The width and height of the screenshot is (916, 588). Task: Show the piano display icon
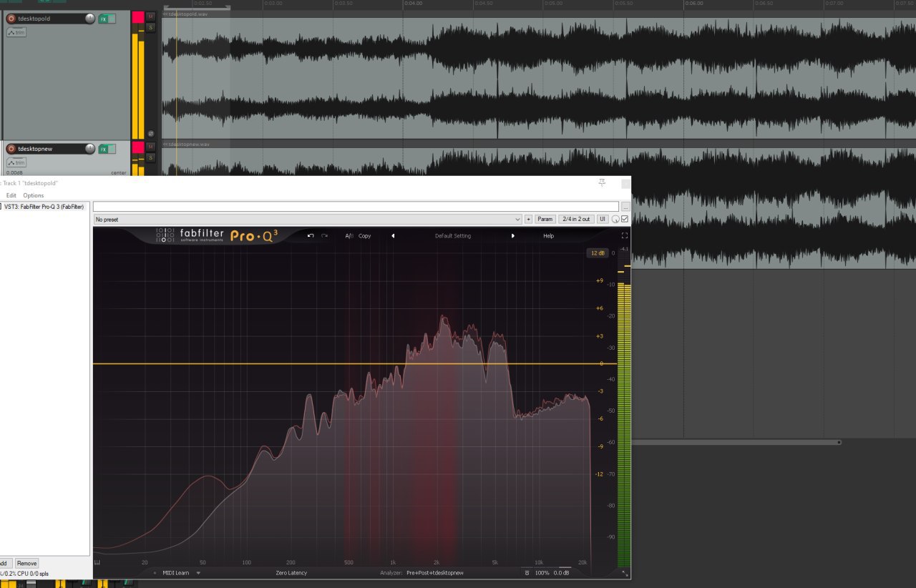(97, 562)
